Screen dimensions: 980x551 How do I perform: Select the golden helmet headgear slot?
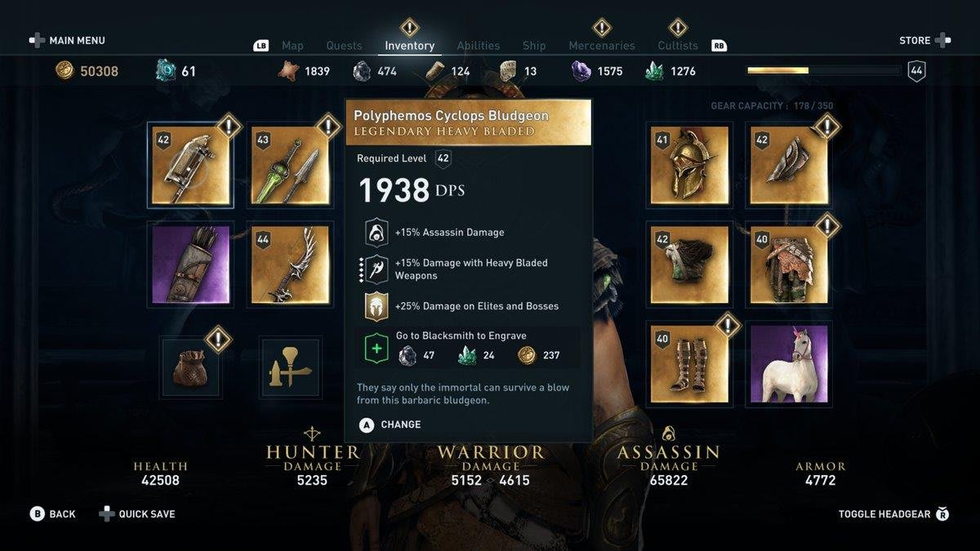pyautogui.click(x=690, y=166)
